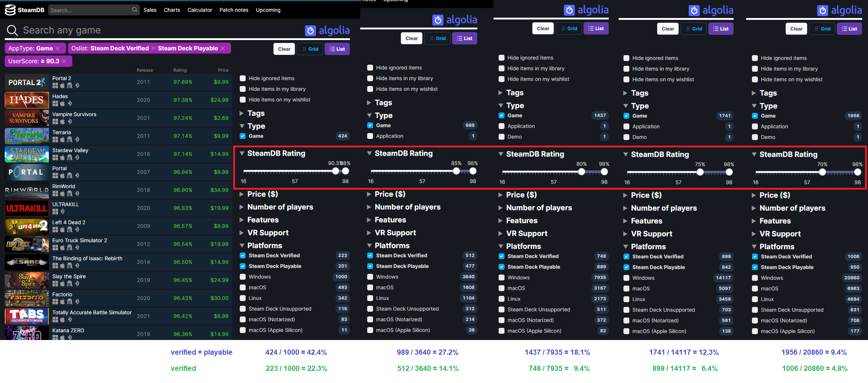Click the rating slider handle set at 85%
Screen dimensions: 868x383
[456, 171]
